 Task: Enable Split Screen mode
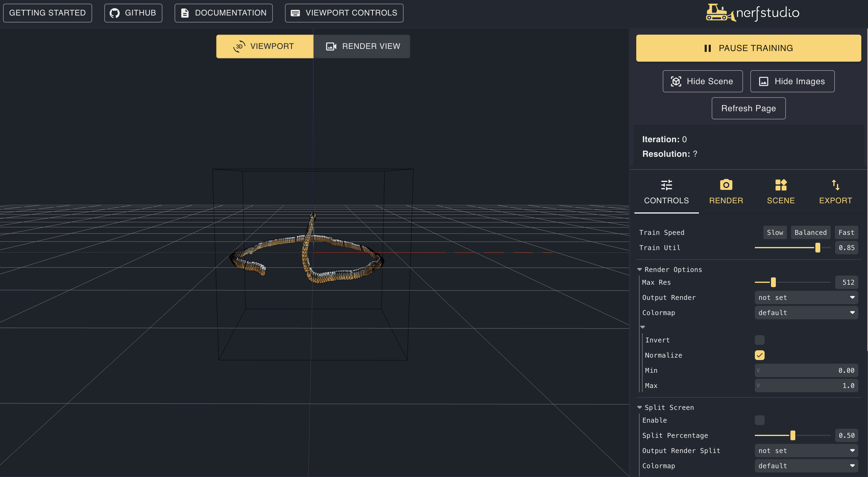pyautogui.click(x=760, y=420)
